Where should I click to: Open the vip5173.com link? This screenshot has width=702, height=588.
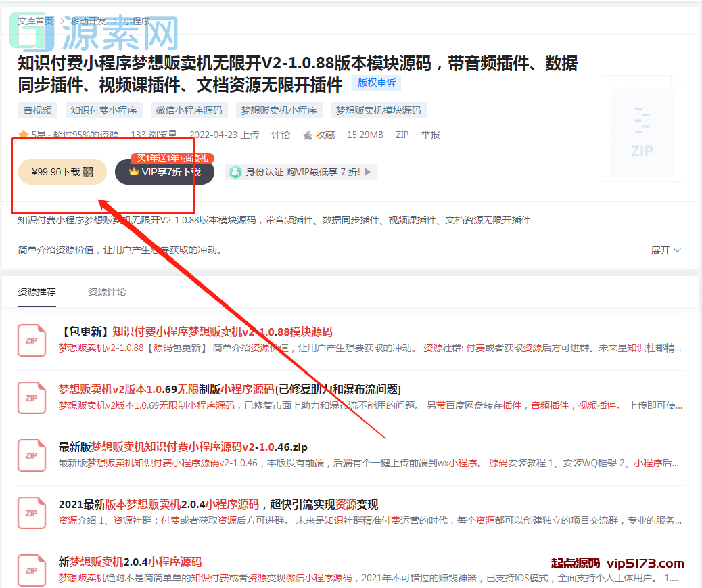[x=646, y=563]
